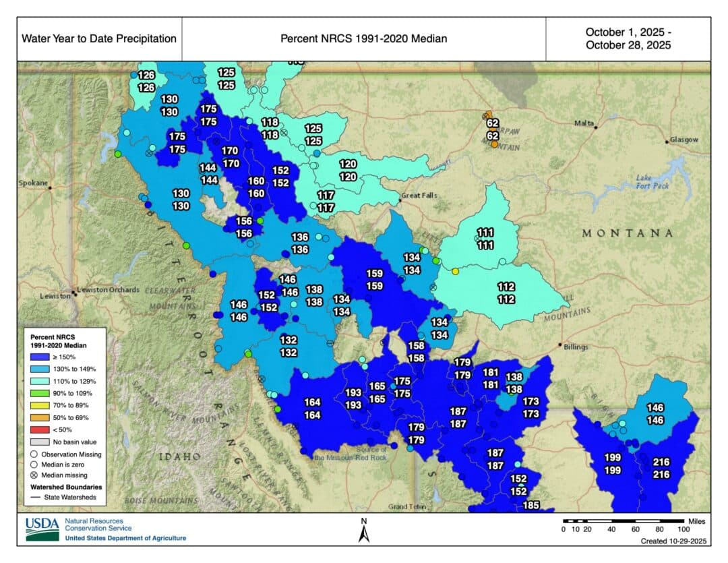Click the Great Falls city marker
Viewport: 728px width, 563px height.
pos(400,201)
